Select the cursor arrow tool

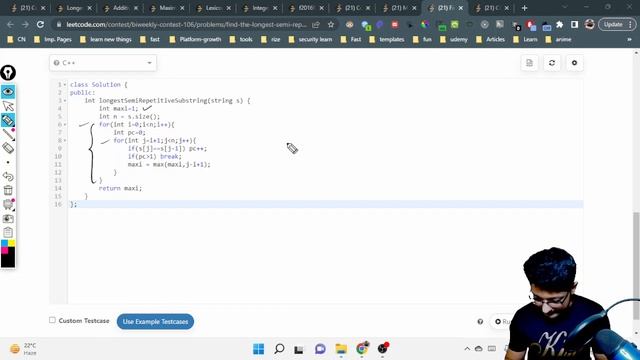coord(8,106)
